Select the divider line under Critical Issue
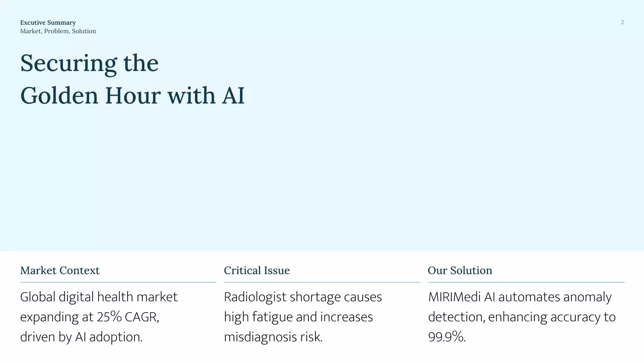The height and width of the screenshot is (362, 644). click(x=322, y=282)
